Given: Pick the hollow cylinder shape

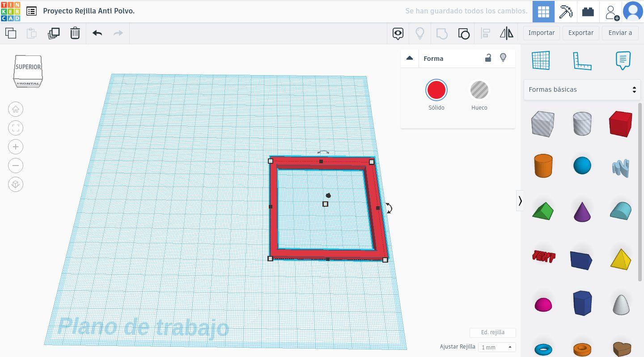Looking at the screenshot, I should 582,123.
